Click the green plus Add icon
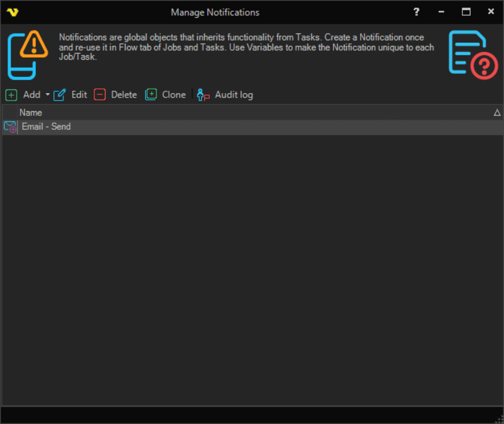 tap(11, 95)
